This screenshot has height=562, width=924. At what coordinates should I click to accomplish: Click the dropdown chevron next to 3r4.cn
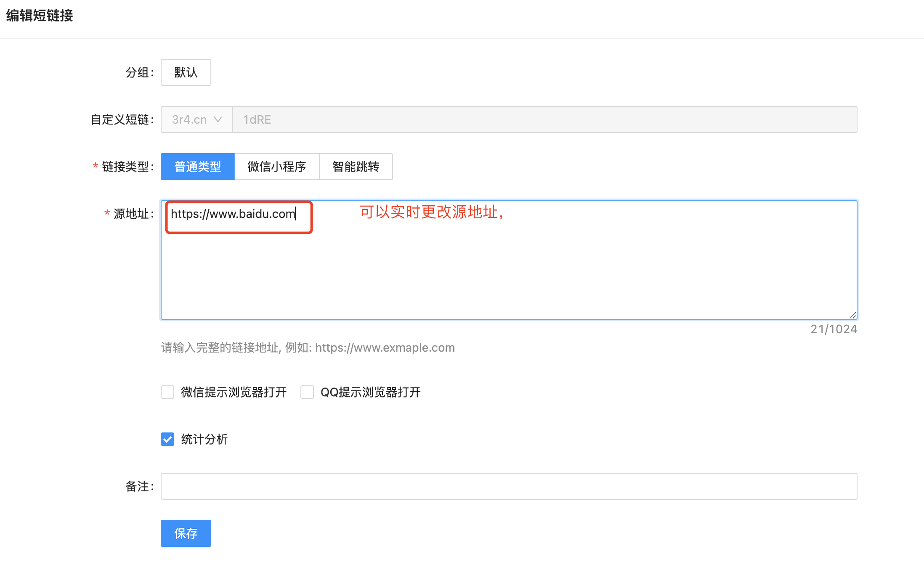coord(218,119)
